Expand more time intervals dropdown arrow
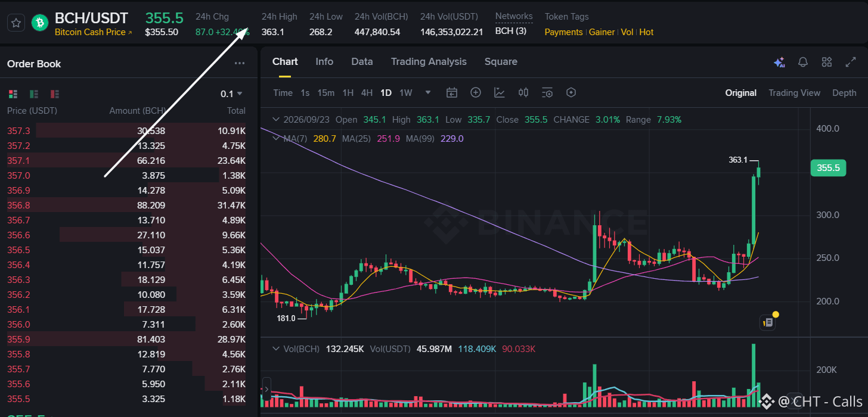868x417 pixels. [428, 92]
